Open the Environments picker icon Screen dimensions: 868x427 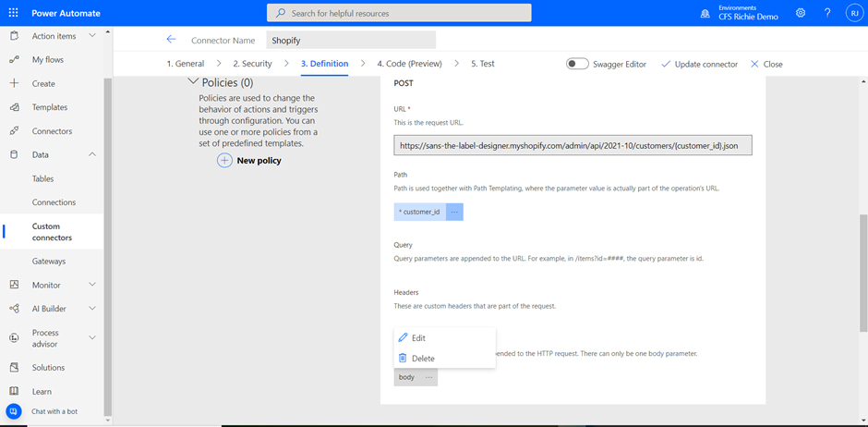point(705,13)
